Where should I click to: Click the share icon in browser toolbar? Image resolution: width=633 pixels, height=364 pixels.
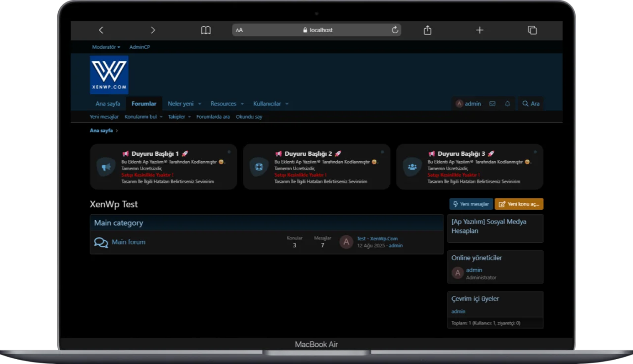coord(427,30)
